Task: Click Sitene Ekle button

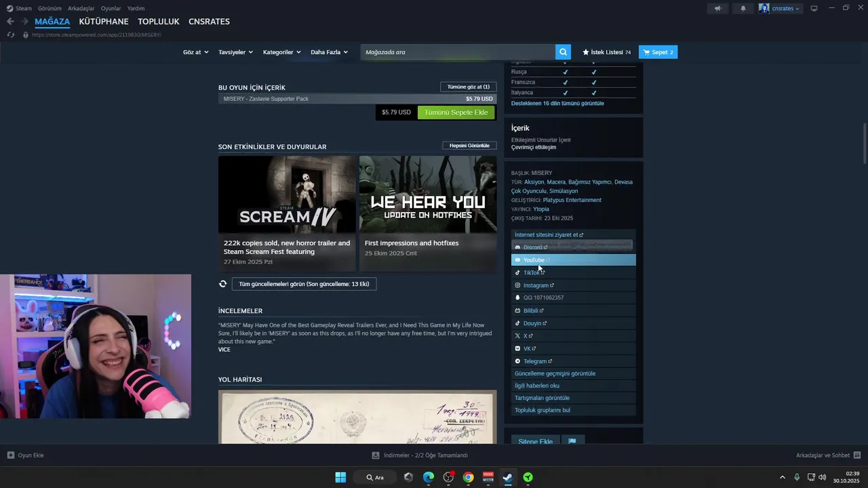Action: pyautogui.click(x=535, y=441)
